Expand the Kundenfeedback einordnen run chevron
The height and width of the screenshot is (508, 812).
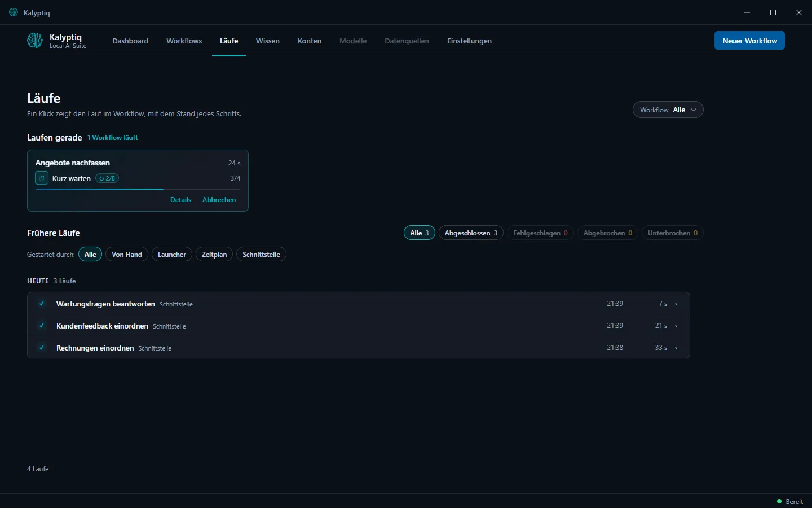coord(676,326)
